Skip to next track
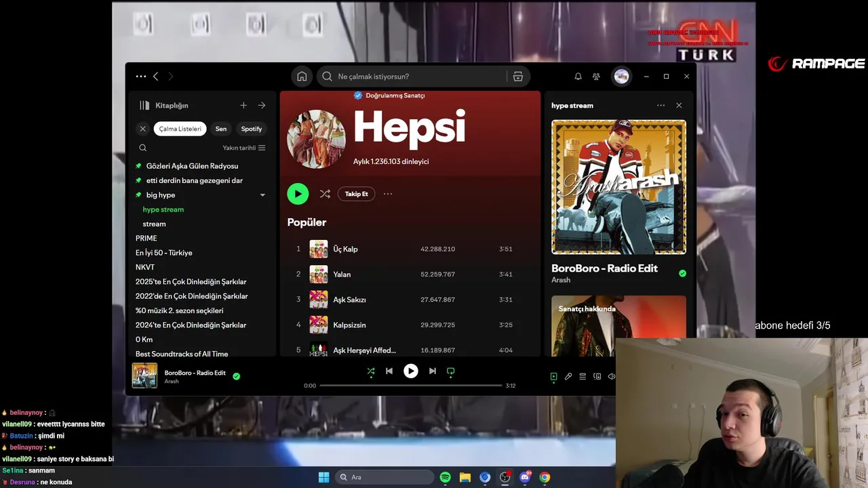The height and width of the screenshot is (488, 868). [433, 371]
